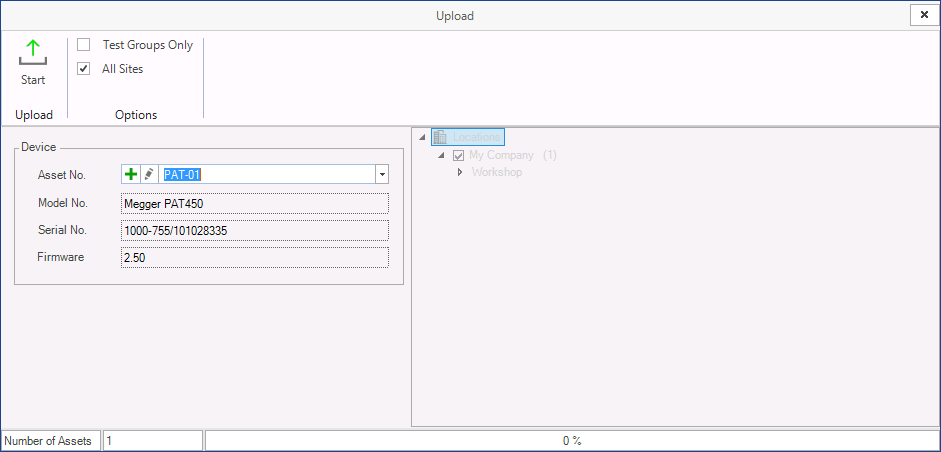Click the Serial No. field 1000-755/101028335
The image size is (941, 452).
254,231
